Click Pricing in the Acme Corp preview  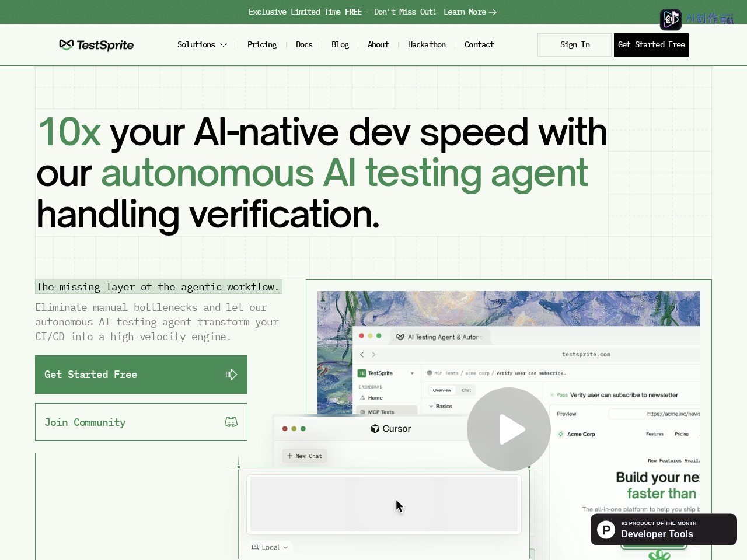[682, 434]
